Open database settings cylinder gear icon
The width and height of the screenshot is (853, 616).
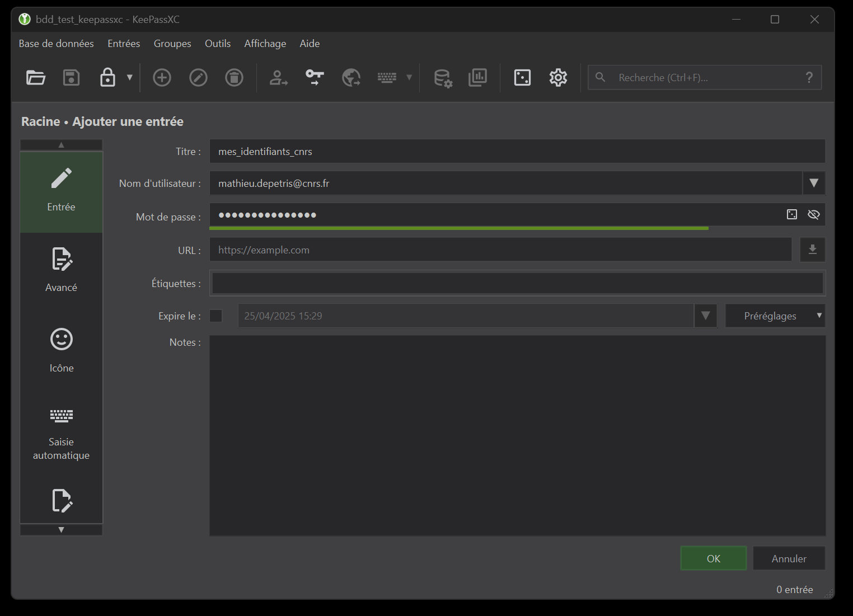(443, 78)
